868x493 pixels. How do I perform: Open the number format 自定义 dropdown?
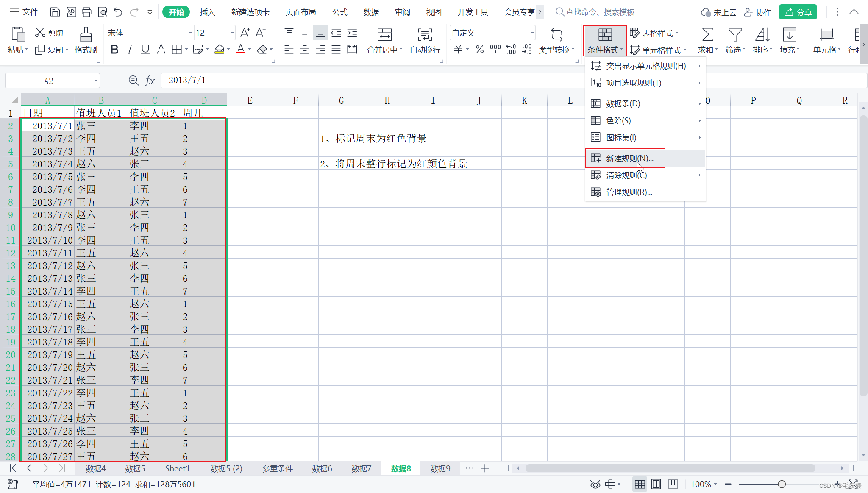coord(531,33)
